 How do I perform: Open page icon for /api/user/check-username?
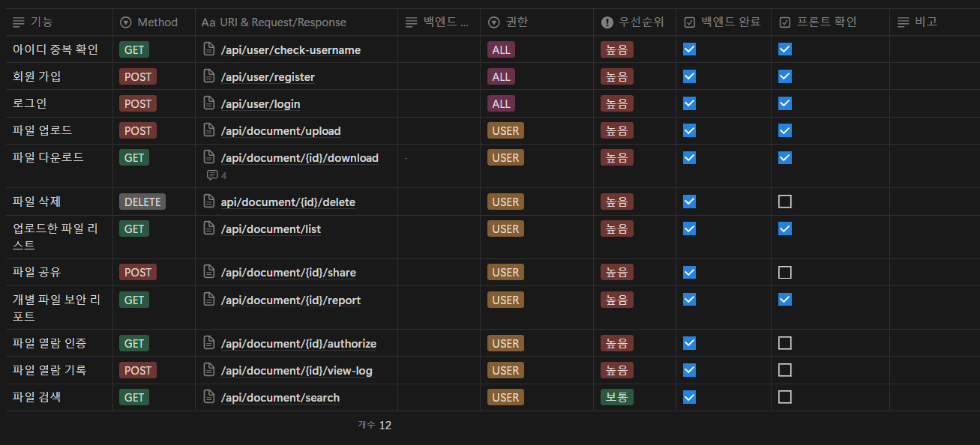pos(210,49)
